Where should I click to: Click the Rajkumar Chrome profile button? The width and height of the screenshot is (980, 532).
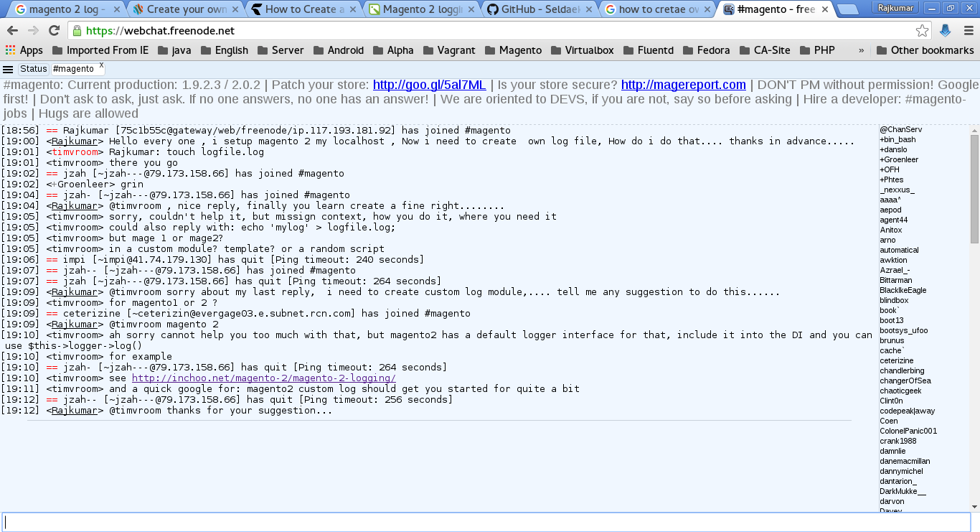pyautogui.click(x=897, y=7)
